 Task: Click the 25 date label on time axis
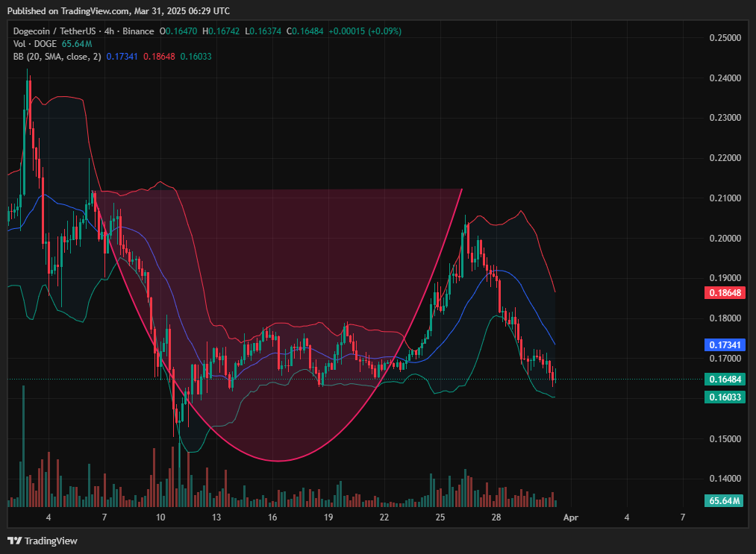click(x=440, y=517)
